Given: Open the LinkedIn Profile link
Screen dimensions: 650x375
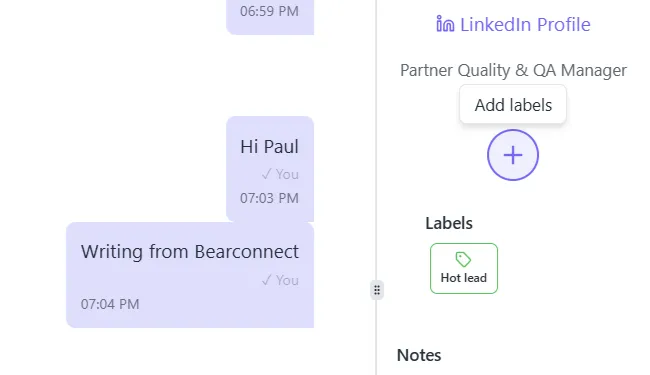Looking at the screenshot, I should 513,24.
